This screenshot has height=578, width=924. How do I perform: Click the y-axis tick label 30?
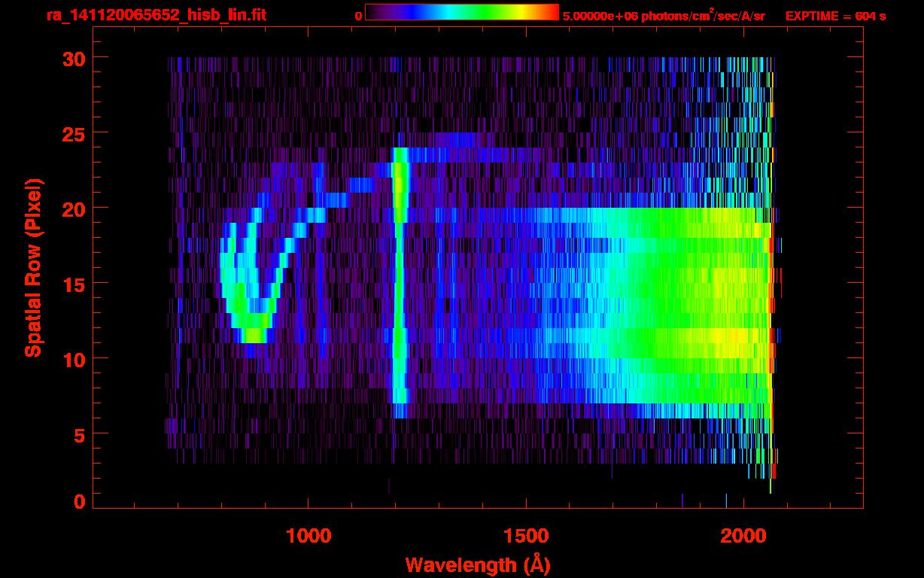point(72,58)
